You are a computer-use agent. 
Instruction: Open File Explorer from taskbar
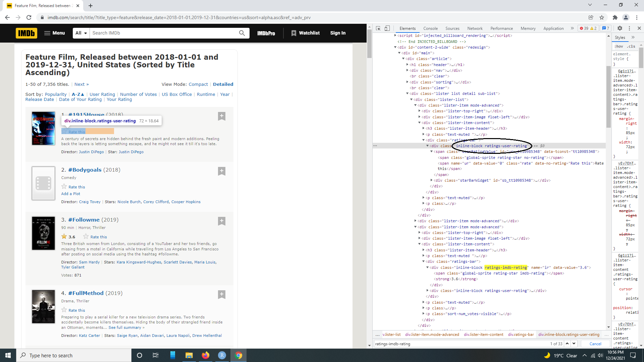(x=189, y=355)
